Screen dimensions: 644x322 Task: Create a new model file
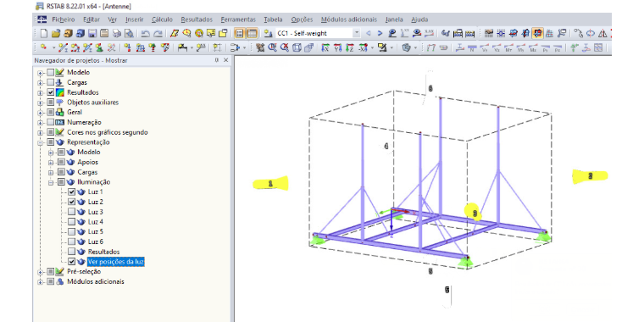tap(44, 33)
